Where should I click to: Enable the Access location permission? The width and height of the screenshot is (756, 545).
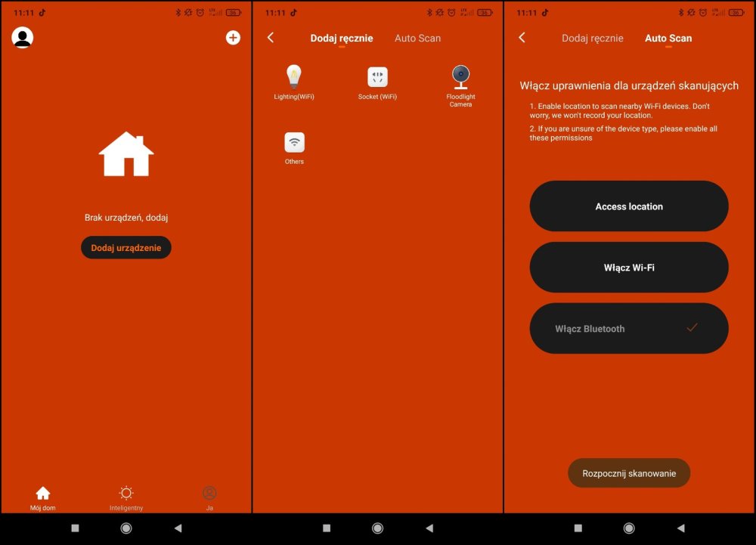coord(629,206)
